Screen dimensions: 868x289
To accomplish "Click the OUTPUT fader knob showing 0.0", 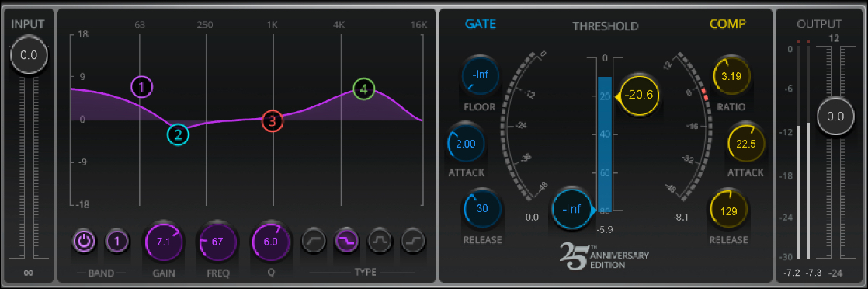I will click(835, 117).
